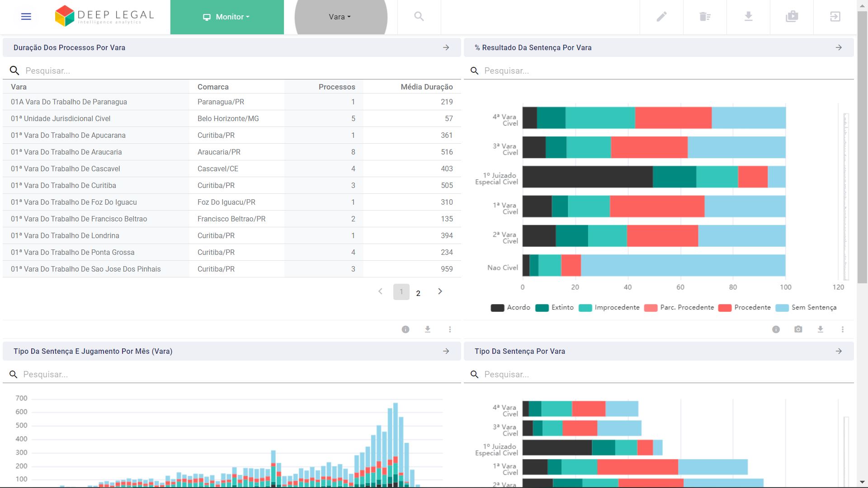Expand the Vara selector dropdown

point(340,16)
